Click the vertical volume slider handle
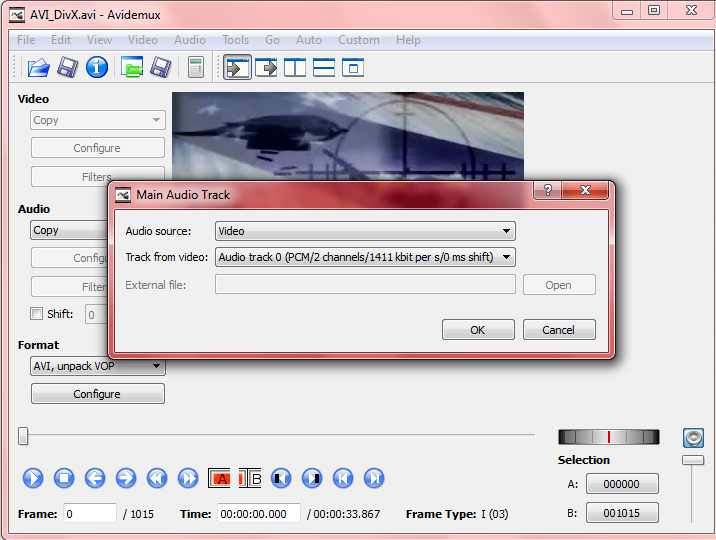The width and height of the screenshot is (716, 540). pos(693,460)
